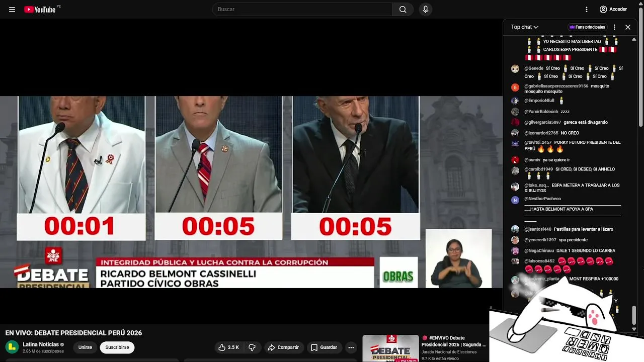Screen dimensions: 644x362
Task: Open the recommended Debate Presidencial thumbnail
Action: pos(390,348)
